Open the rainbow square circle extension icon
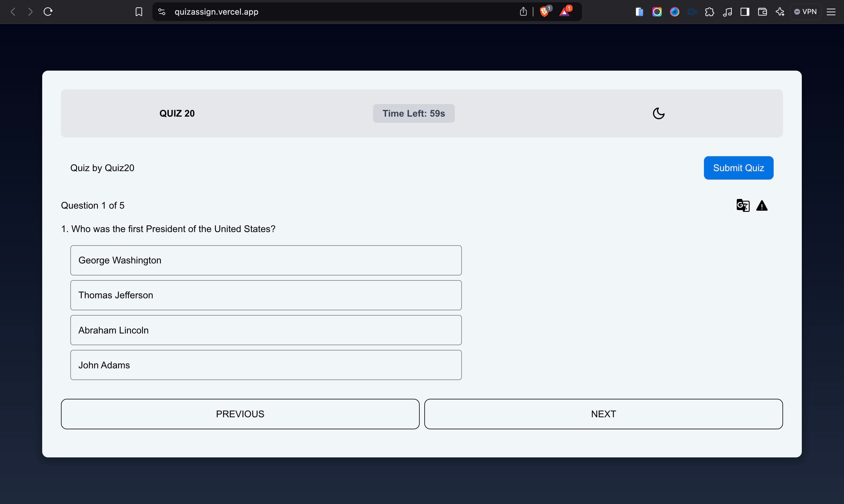The image size is (844, 504). tap(657, 12)
